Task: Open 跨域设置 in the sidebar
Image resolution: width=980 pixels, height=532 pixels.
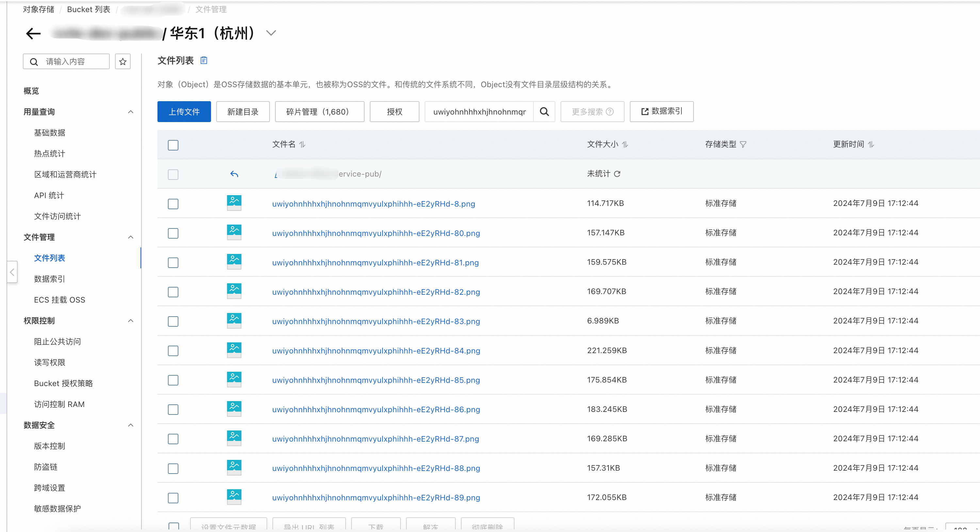Action: point(49,488)
